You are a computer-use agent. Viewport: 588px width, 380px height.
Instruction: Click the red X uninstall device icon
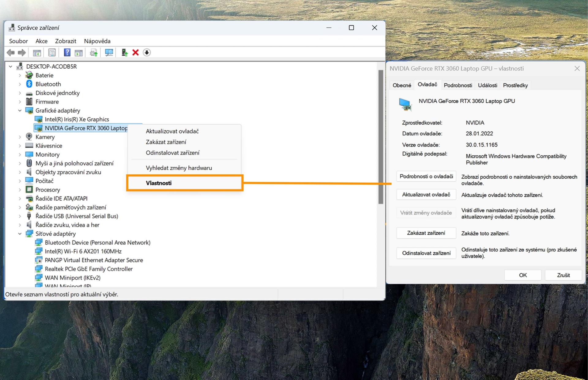(135, 53)
